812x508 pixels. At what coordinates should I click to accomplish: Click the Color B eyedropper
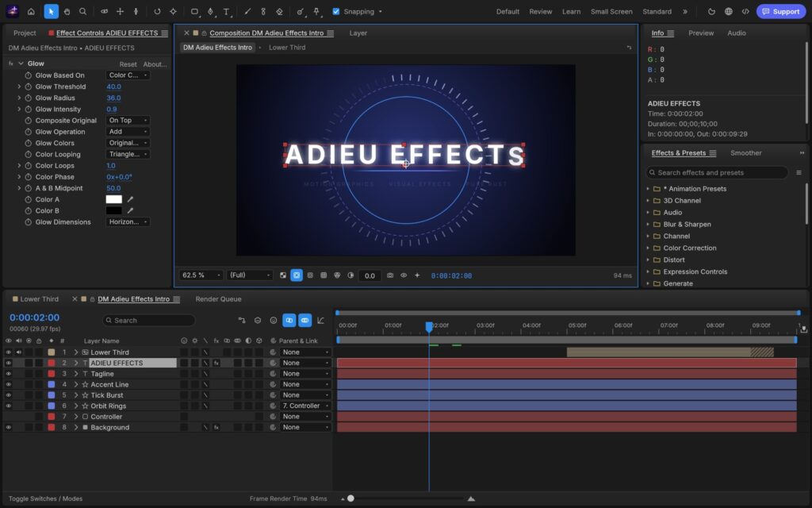(x=131, y=210)
